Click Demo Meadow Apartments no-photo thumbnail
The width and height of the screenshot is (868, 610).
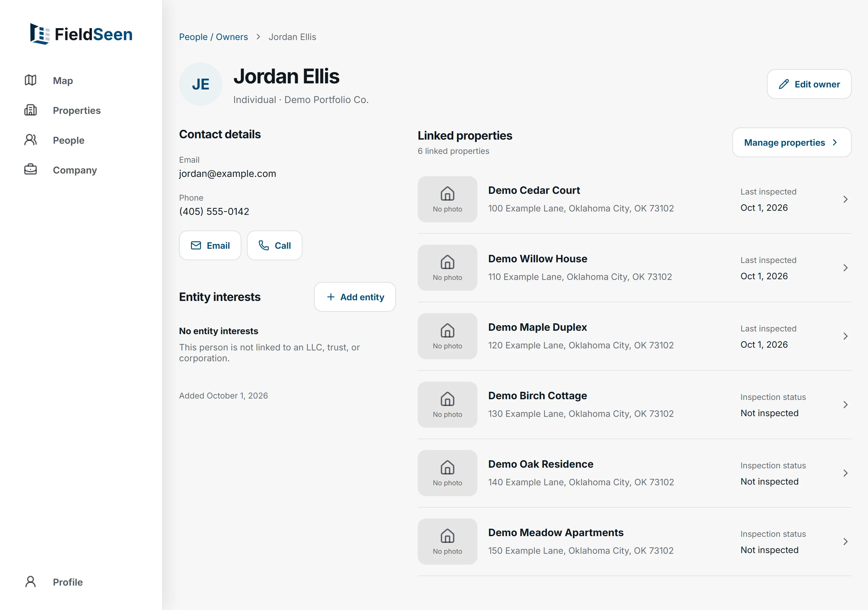(447, 541)
